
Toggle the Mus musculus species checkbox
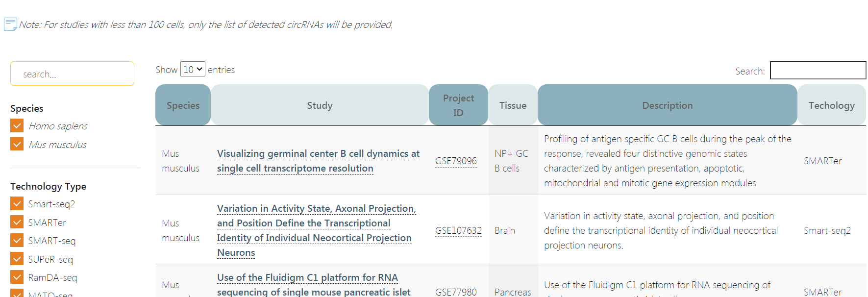pyautogui.click(x=17, y=144)
